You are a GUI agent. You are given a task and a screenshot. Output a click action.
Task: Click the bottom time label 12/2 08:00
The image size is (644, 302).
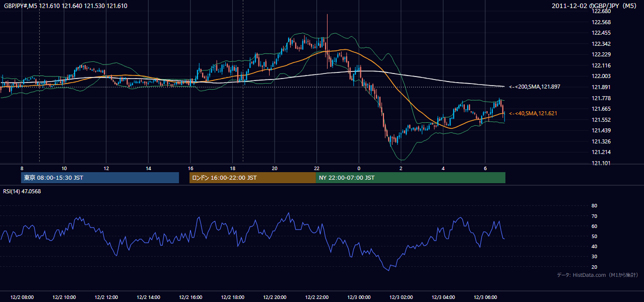click(x=21, y=297)
